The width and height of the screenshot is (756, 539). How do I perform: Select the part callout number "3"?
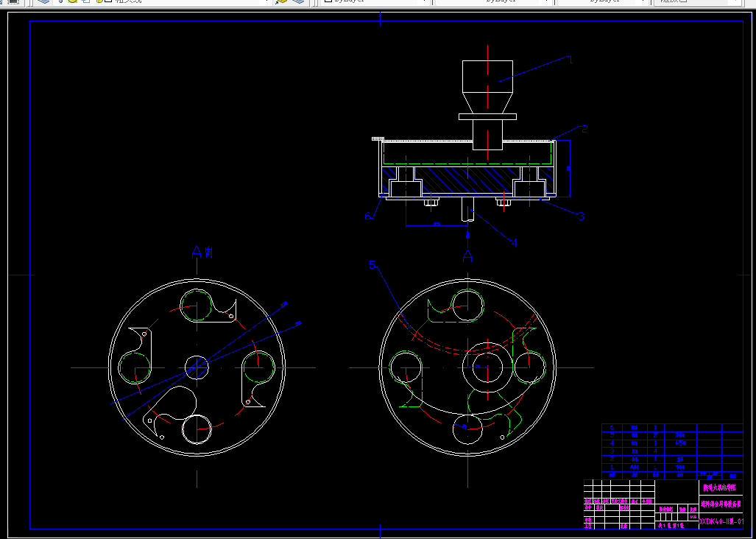tap(581, 216)
